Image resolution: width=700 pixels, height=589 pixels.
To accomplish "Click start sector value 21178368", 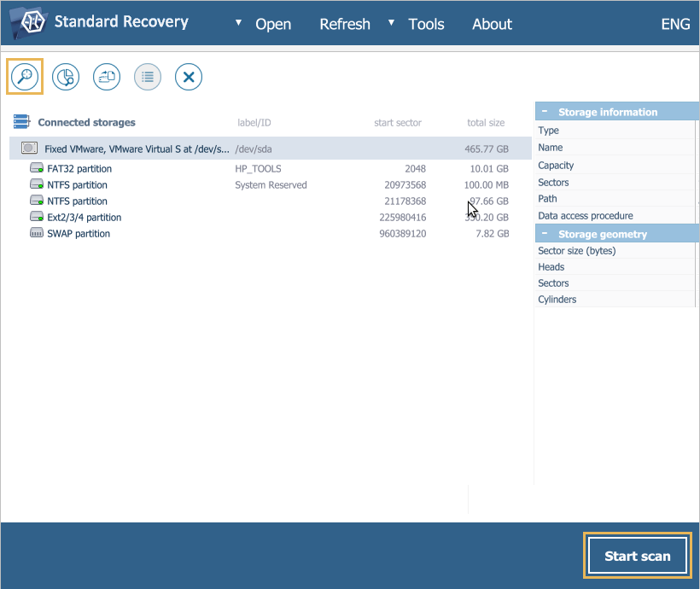I will (x=405, y=201).
